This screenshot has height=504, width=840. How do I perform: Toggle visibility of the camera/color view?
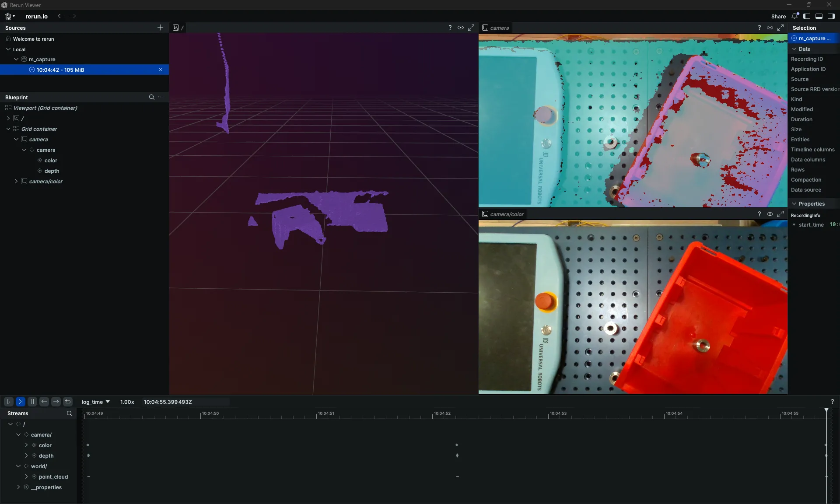770,214
